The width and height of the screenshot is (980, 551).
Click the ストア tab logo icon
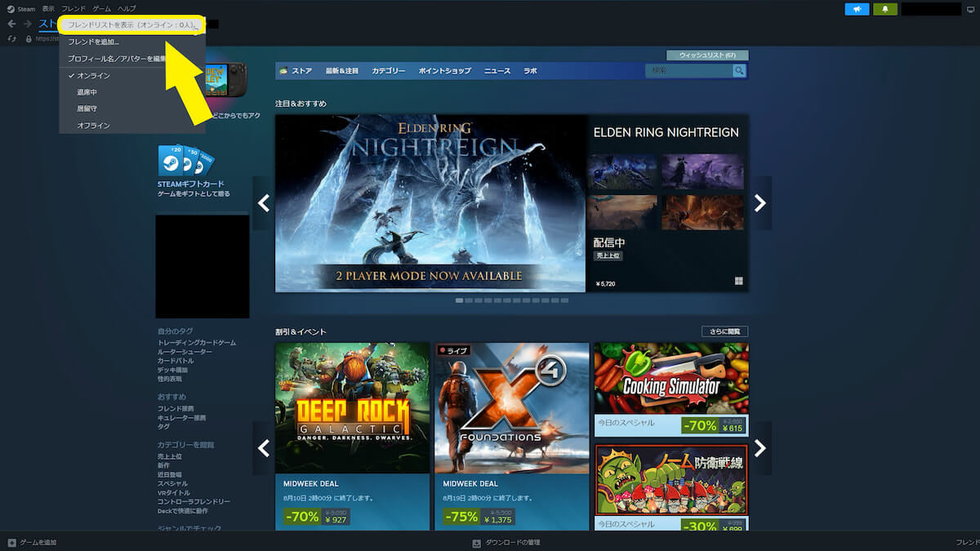pyautogui.click(x=283, y=71)
